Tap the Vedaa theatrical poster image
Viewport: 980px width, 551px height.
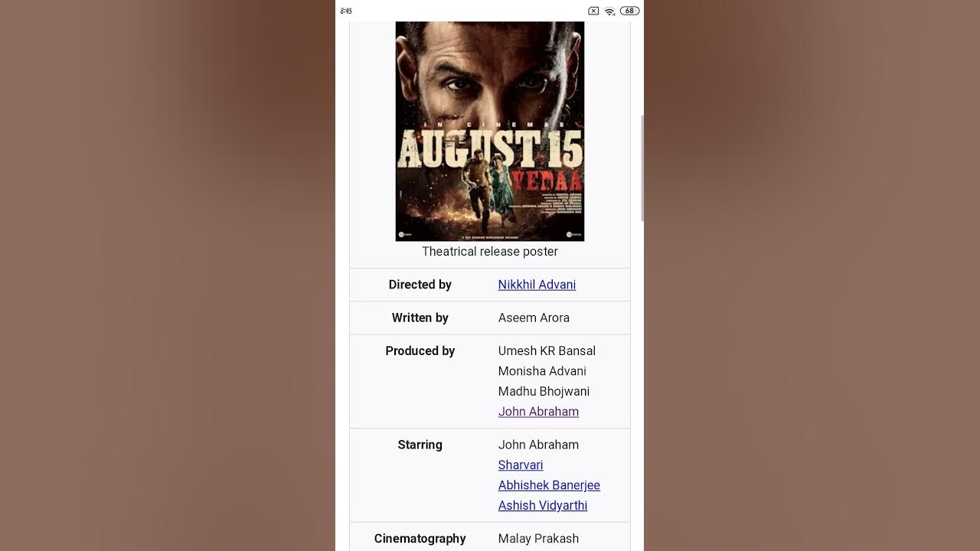click(490, 131)
